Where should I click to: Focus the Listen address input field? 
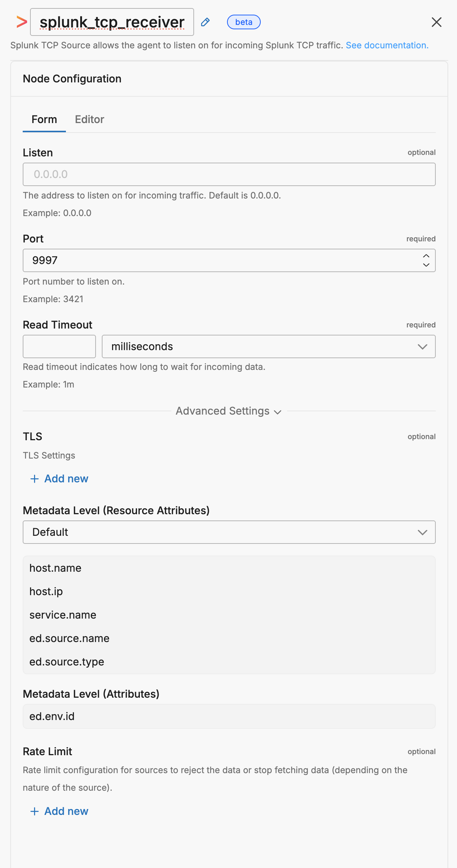tap(229, 174)
